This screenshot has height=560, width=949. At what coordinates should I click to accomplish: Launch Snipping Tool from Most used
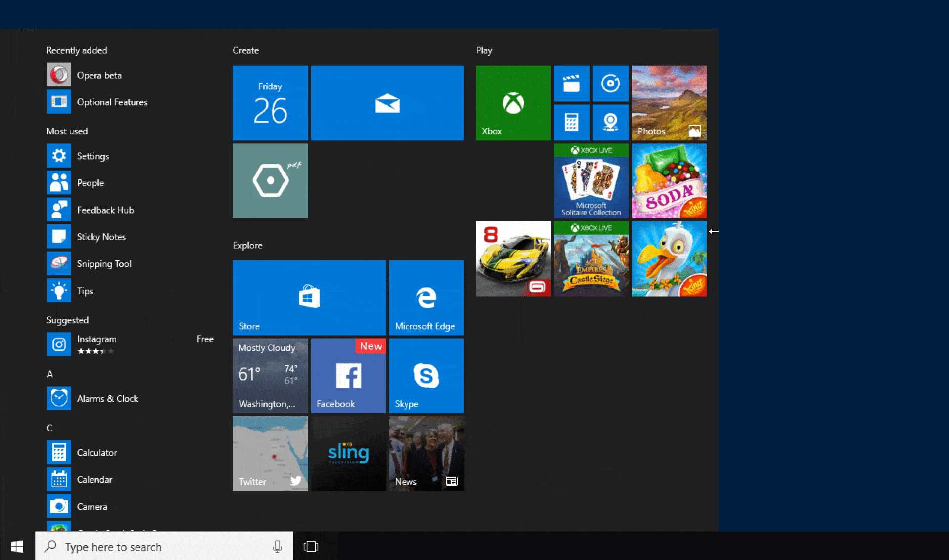(x=104, y=263)
